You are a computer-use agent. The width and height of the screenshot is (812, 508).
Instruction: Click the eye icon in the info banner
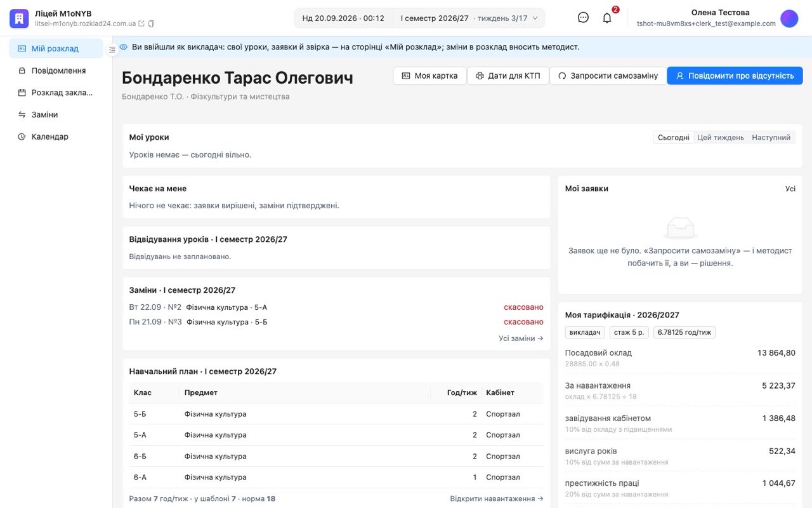coord(123,47)
